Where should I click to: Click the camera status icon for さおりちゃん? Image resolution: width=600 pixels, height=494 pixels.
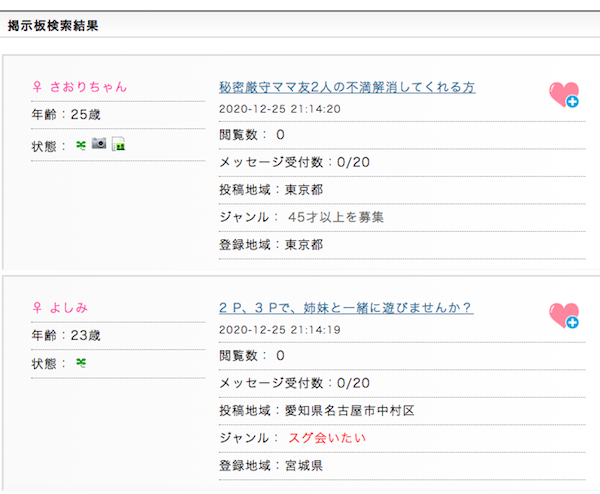click(99, 143)
